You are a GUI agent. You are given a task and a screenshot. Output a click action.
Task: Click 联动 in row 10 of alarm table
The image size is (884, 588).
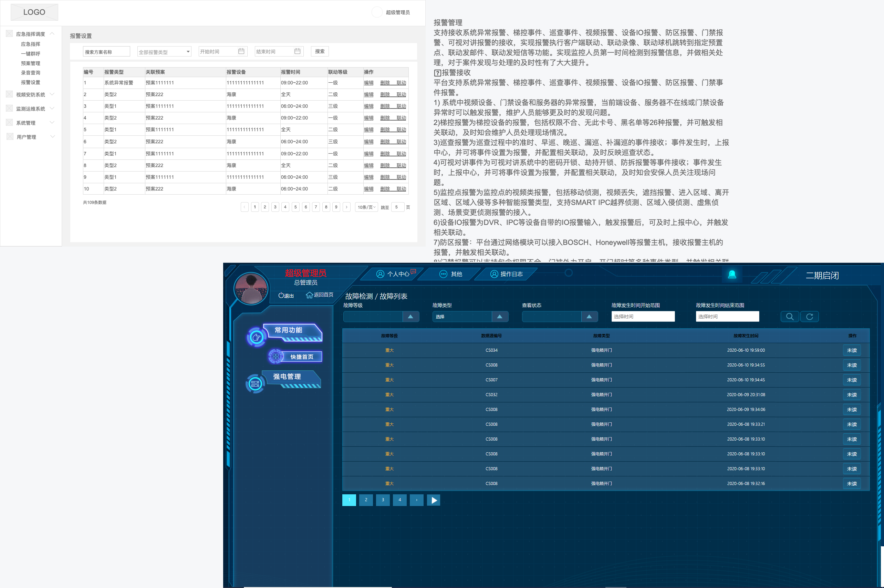(x=401, y=189)
